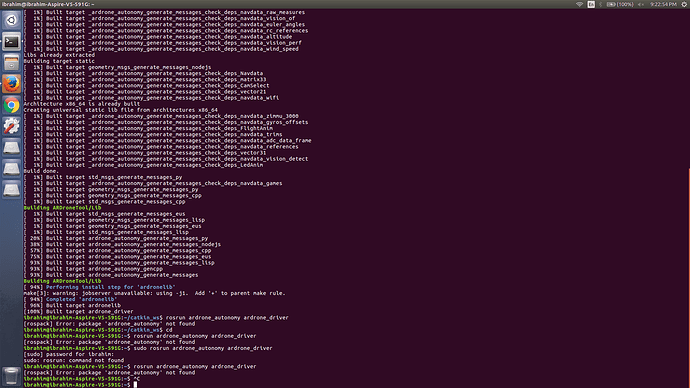This screenshot has height=388, width=690.
Task: Click the prompt line ending with ^C
Action: (x=82, y=378)
